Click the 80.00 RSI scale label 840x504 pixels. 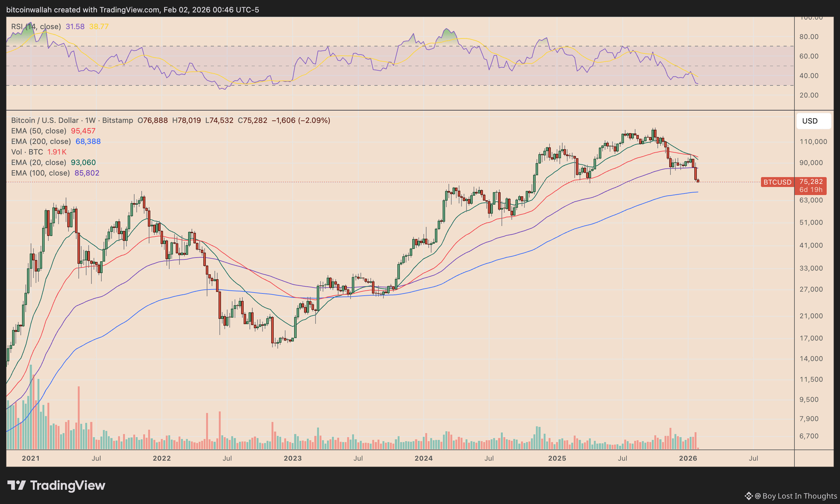click(x=809, y=37)
